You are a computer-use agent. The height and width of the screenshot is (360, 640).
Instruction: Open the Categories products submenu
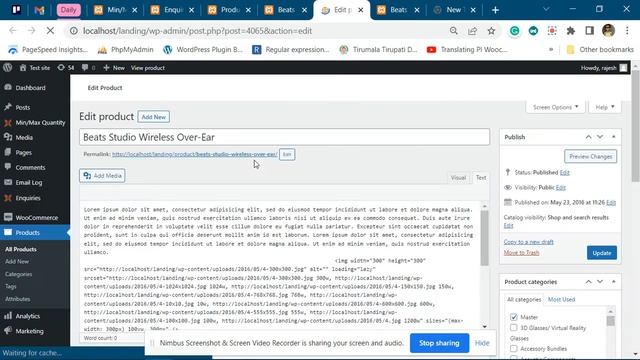coord(18,274)
